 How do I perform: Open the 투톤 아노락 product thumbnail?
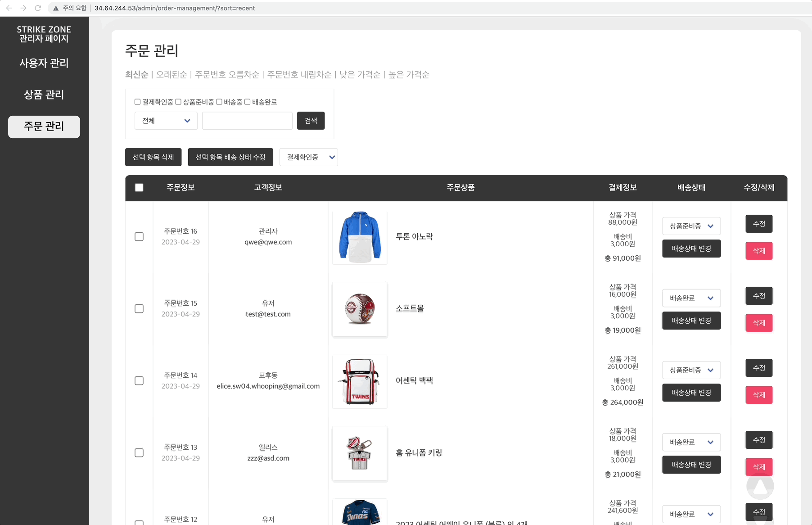360,237
